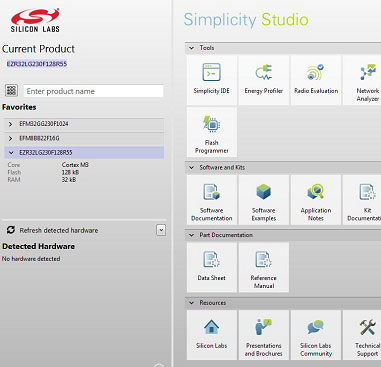Select the highlighted EZR32LG230F128R55 favorites row

coord(84,153)
